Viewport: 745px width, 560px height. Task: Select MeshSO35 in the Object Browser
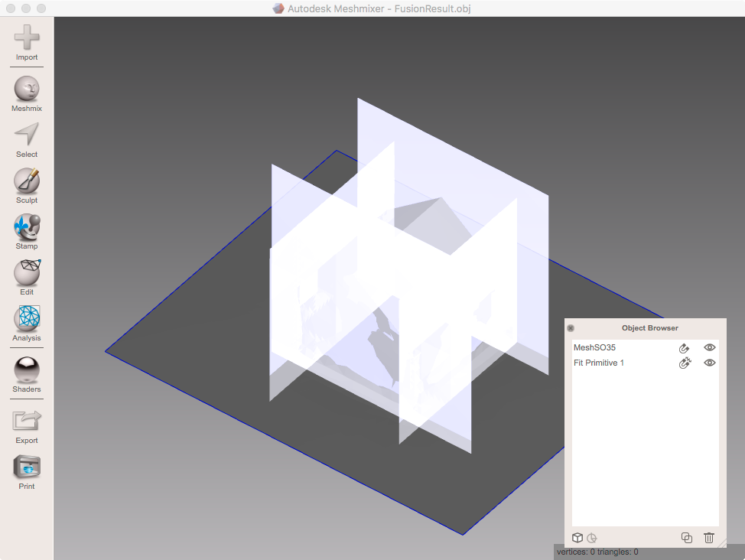point(594,347)
